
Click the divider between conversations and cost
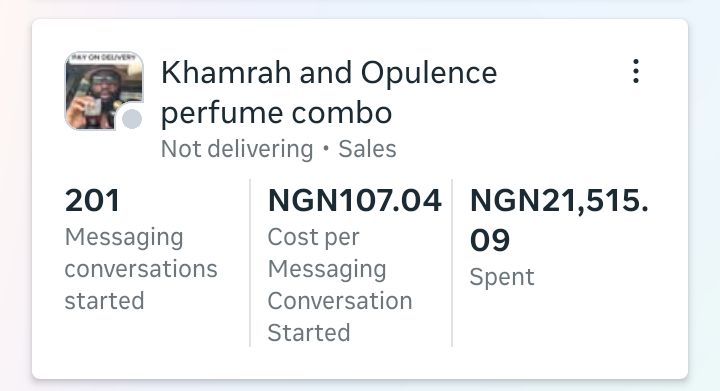click(x=250, y=263)
